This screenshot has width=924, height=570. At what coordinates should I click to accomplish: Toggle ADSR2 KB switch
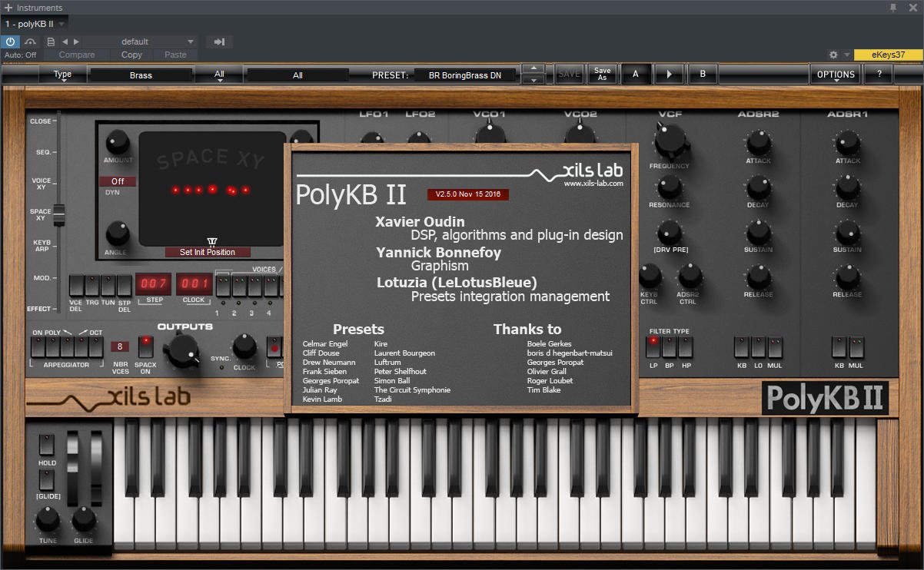742,346
